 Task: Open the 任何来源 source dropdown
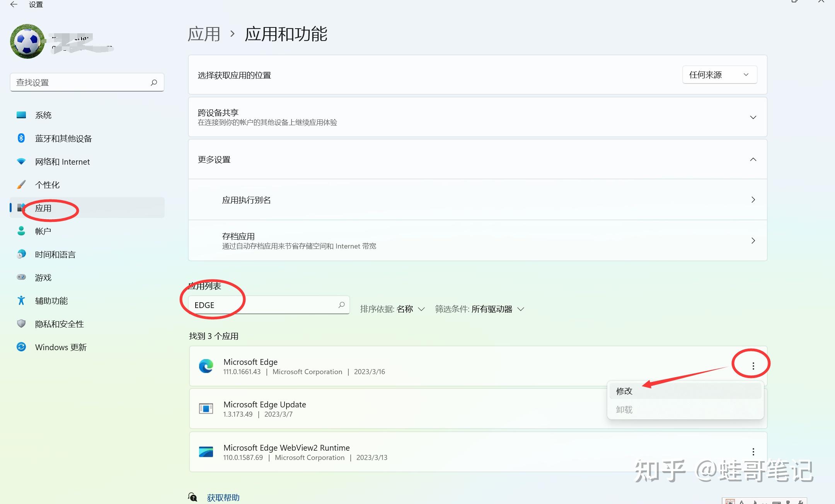tap(719, 75)
